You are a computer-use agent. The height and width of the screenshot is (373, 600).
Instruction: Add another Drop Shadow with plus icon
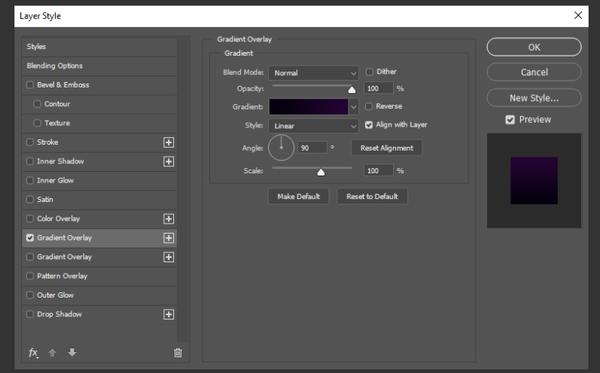pos(168,314)
